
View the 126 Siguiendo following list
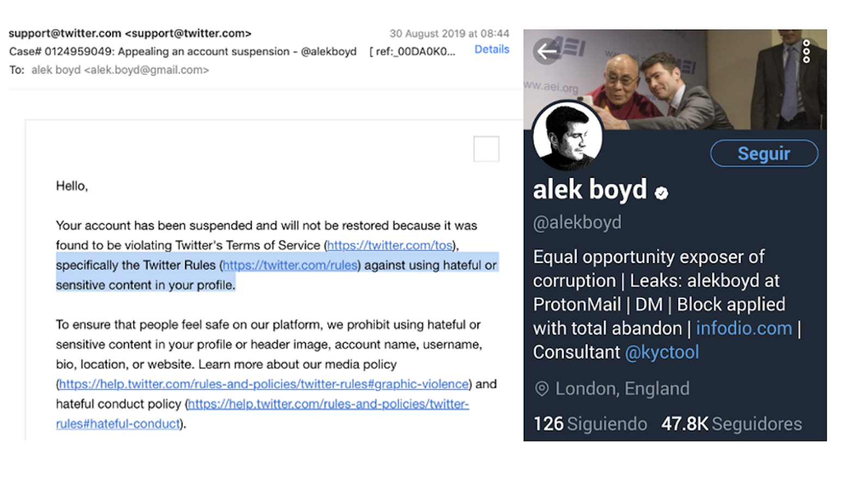tap(590, 424)
